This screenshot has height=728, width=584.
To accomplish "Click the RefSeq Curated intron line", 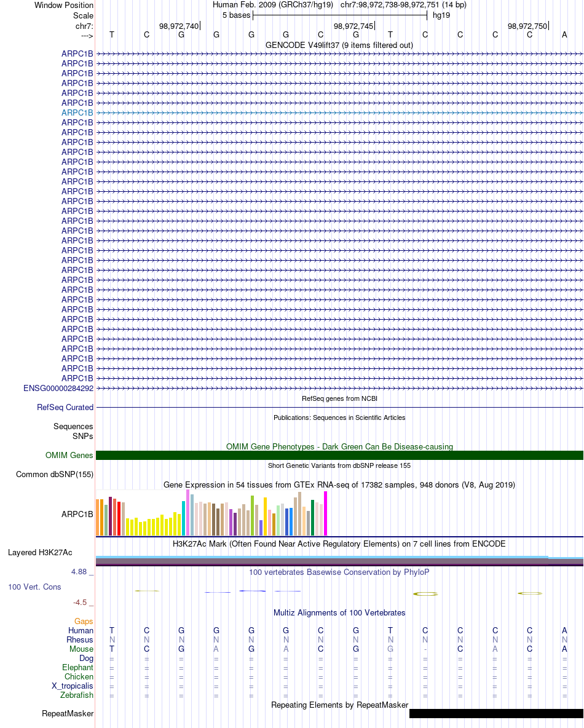I will [x=339, y=407].
